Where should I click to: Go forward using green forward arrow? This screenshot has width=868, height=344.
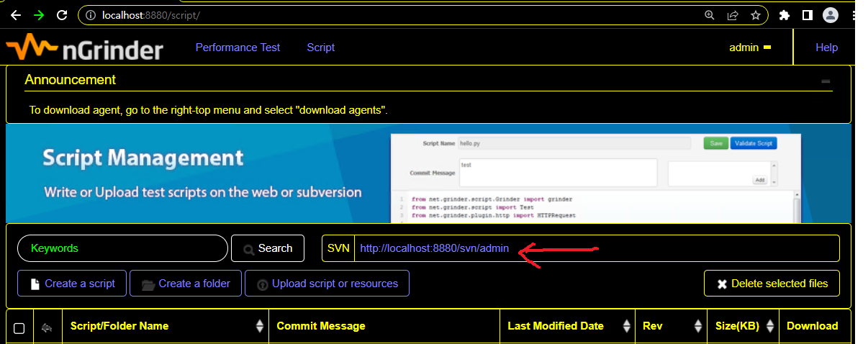point(38,14)
